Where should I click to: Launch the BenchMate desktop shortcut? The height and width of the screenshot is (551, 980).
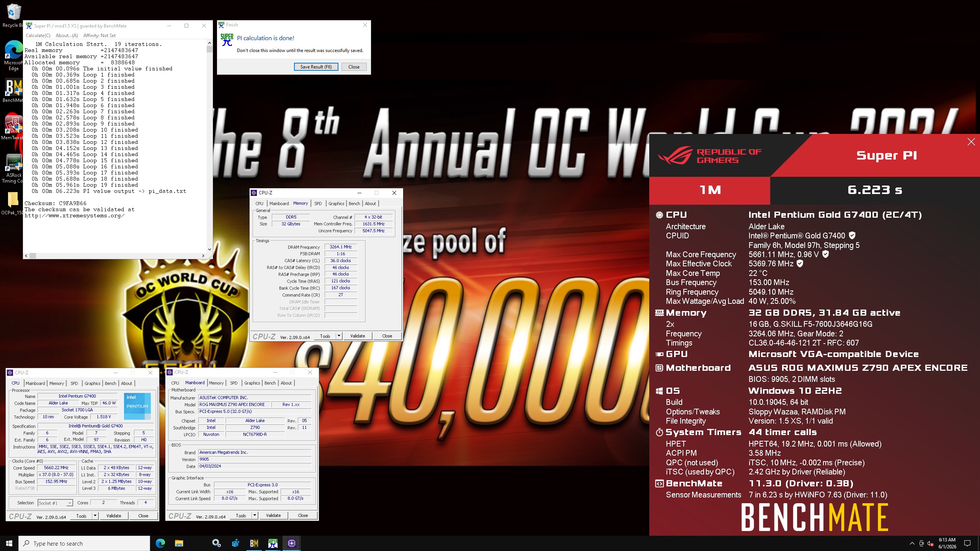(13, 91)
